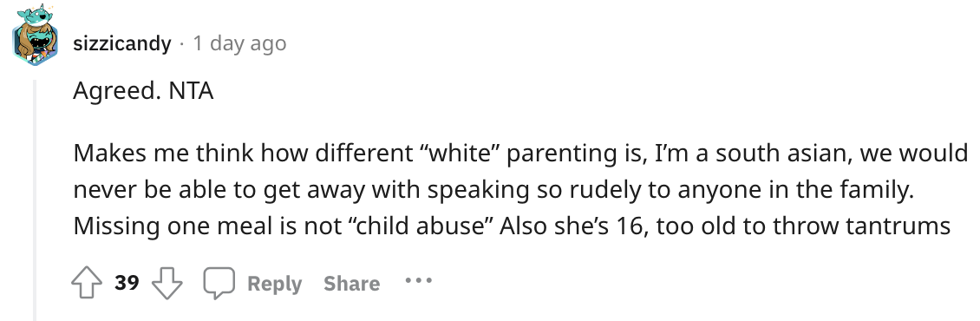980x321 pixels.
Task: Click the word "parenting" in the comment
Action: 544,154
